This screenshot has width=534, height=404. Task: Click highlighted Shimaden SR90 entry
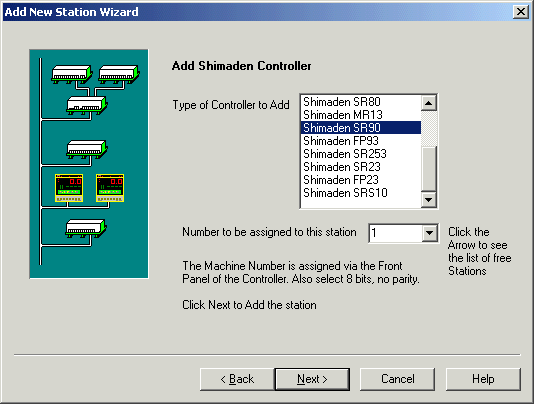pos(361,128)
